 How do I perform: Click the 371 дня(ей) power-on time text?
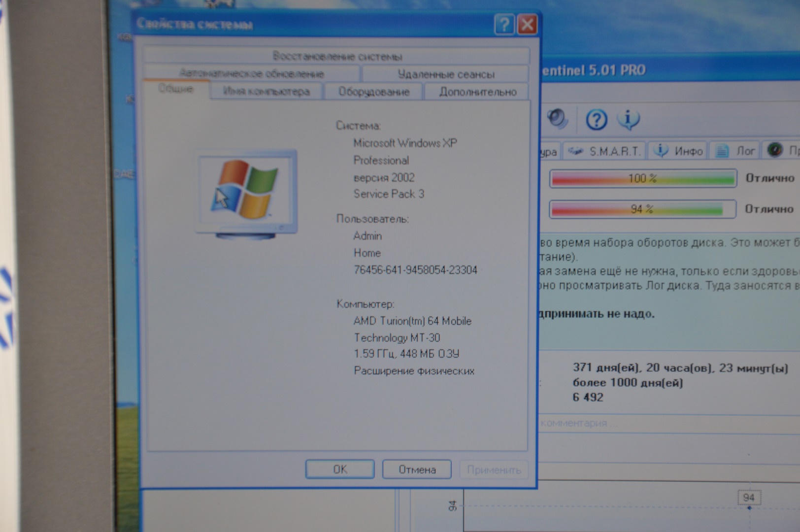680,368
